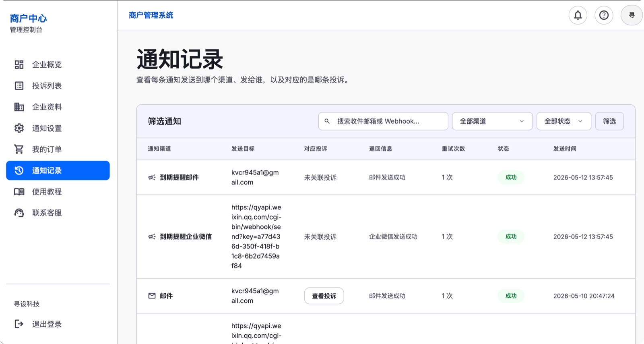
Task: Click the 对应投诉 column header
Action: pos(316,149)
